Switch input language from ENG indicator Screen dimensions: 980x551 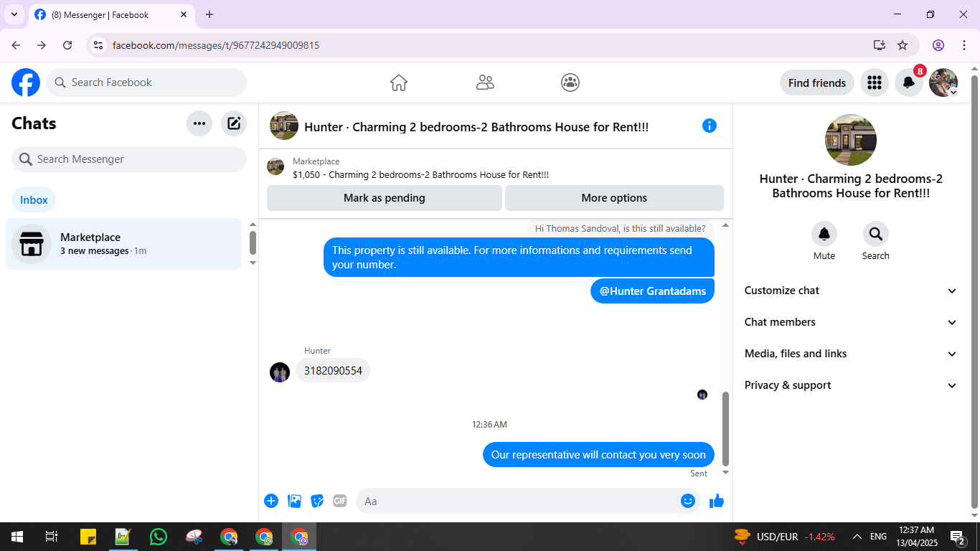pyautogui.click(x=878, y=537)
